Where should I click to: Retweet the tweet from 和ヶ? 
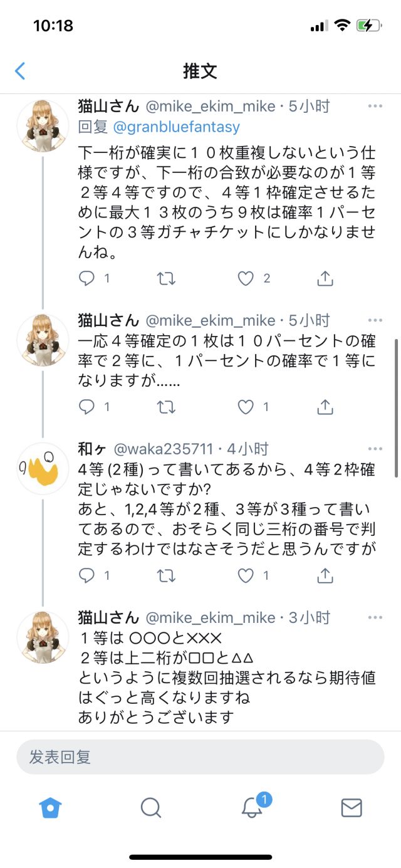click(165, 574)
